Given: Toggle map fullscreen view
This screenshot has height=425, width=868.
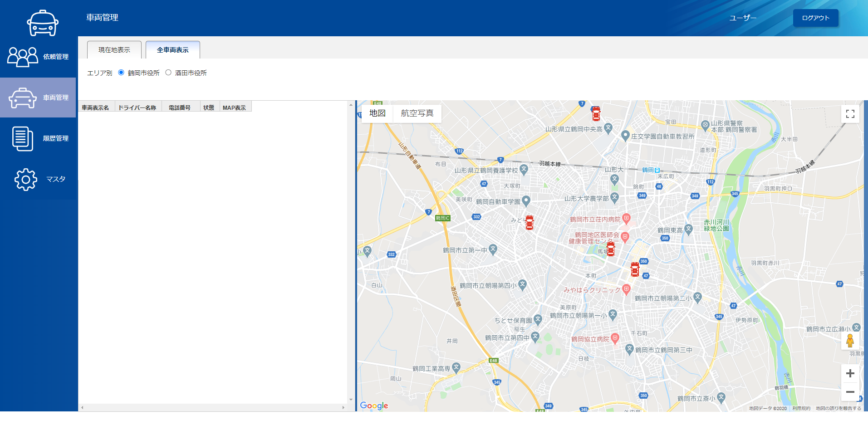Looking at the screenshot, I should point(850,113).
